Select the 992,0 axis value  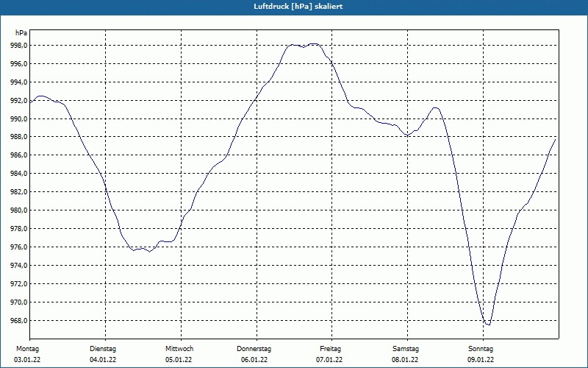click(19, 101)
